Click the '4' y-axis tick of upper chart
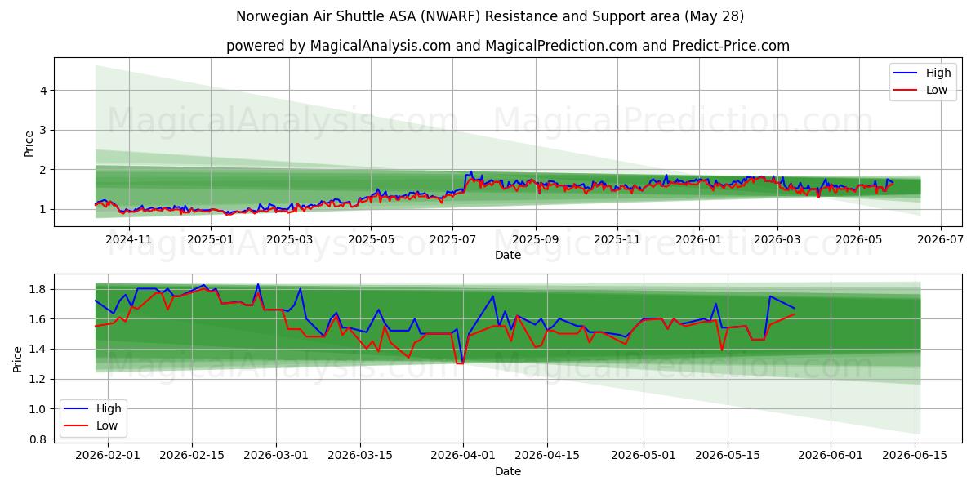 pyautogui.click(x=45, y=91)
